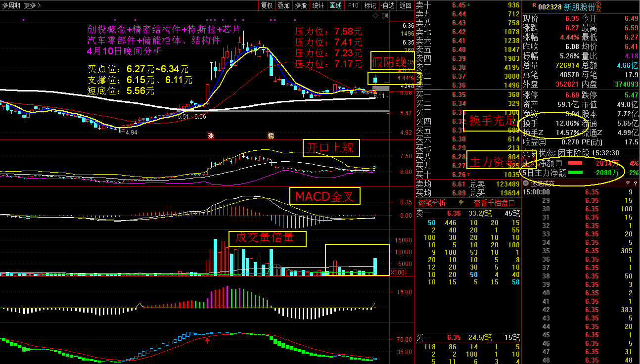Open the 多周期 multi-period menu
This screenshot has width=640, height=364.
point(11,5)
